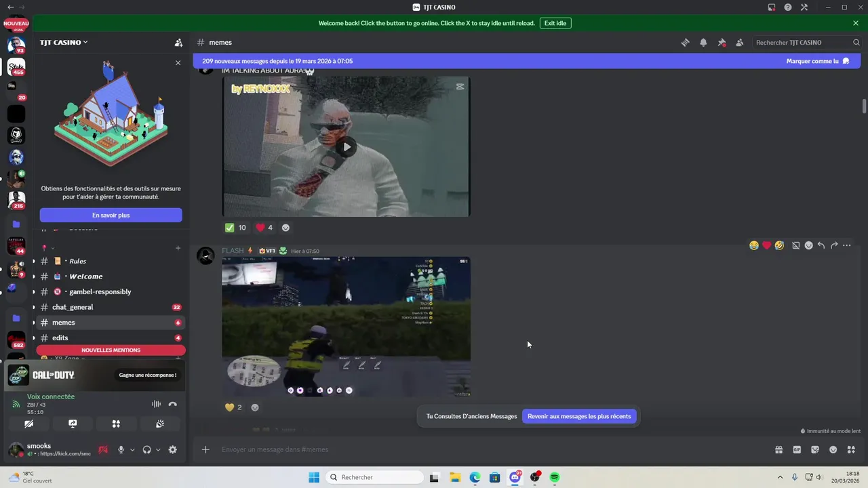React with heart in message hover toolbar
Screen dimensions: 868x488
pyautogui.click(x=767, y=245)
